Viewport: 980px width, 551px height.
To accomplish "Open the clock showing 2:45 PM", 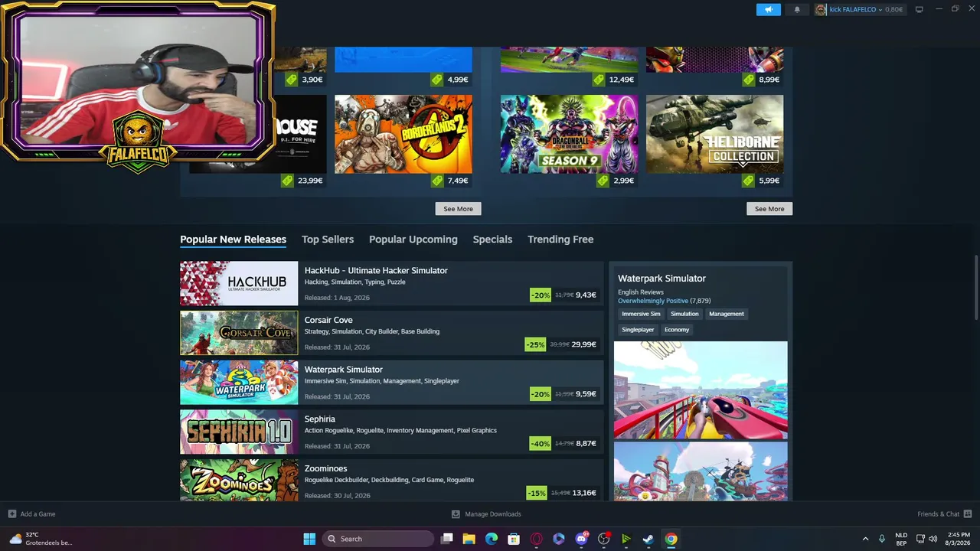I will 959,539.
